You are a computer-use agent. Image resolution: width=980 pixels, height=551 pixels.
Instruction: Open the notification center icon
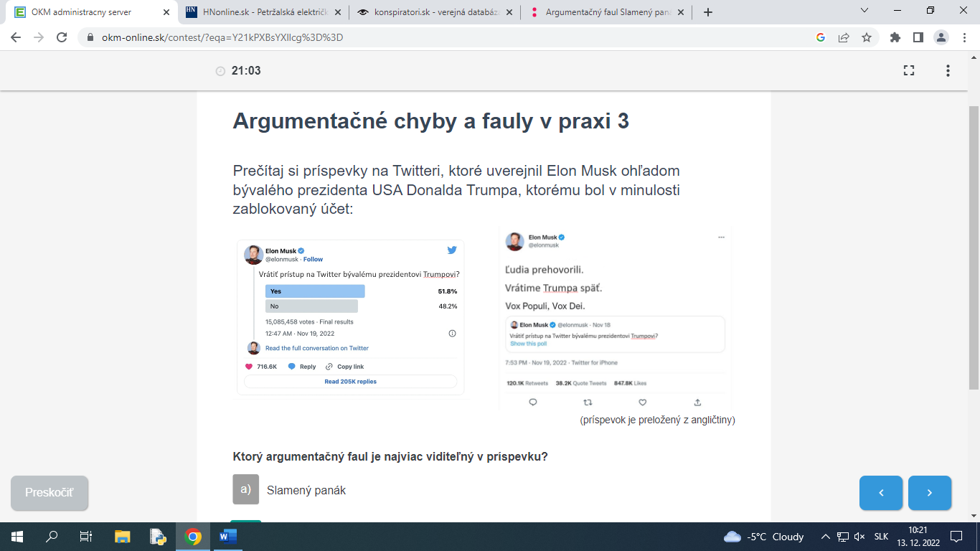pos(956,536)
